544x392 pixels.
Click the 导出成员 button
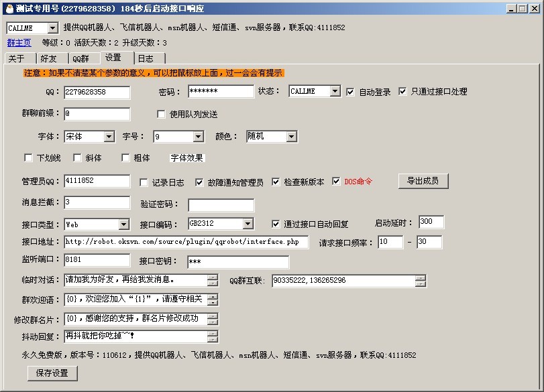[x=424, y=182]
